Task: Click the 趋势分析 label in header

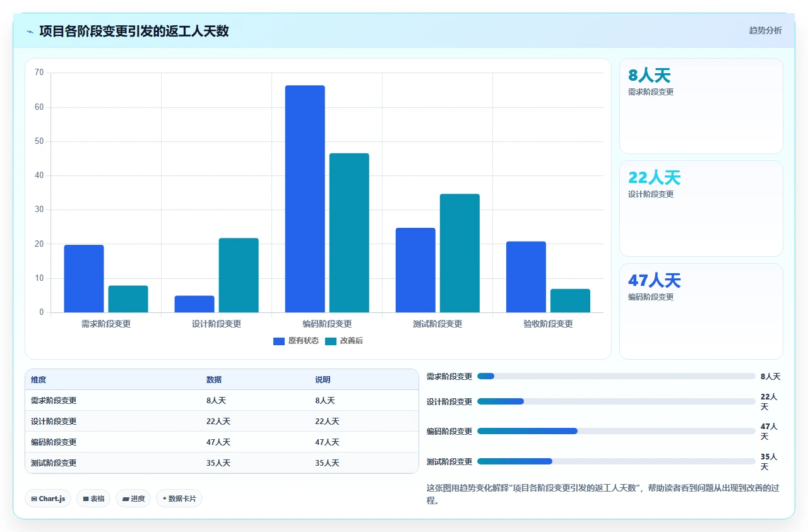Action: pyautogui.click(x=765, y=30)
